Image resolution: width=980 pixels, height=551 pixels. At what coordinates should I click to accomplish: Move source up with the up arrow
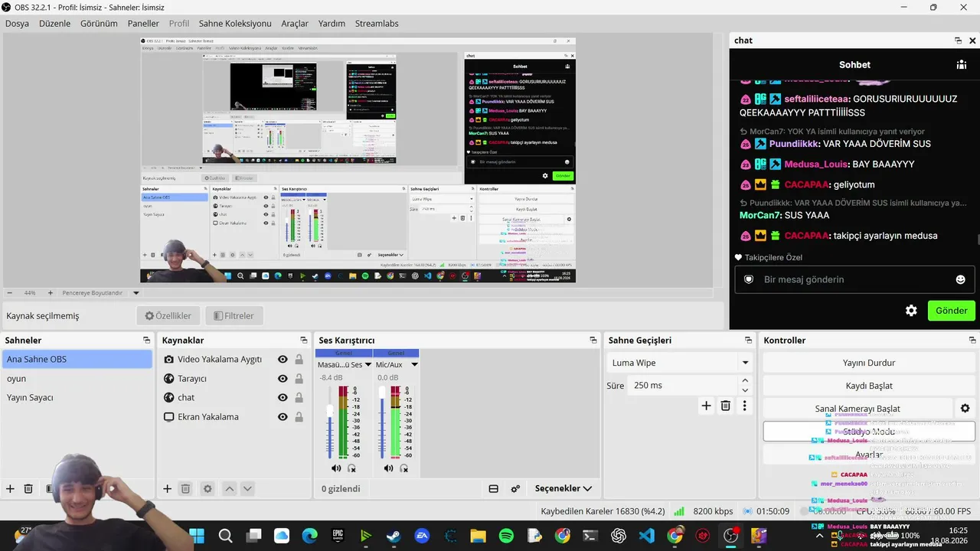click(228, 488)
